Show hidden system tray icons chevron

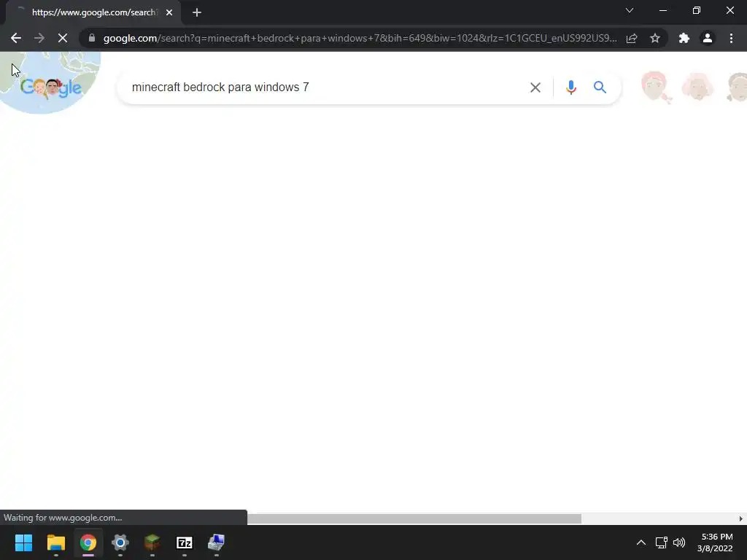point(641,542)
